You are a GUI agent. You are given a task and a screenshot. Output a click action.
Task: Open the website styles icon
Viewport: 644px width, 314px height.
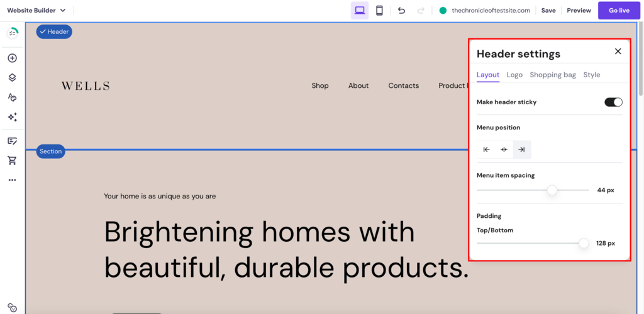pos(13,97)
